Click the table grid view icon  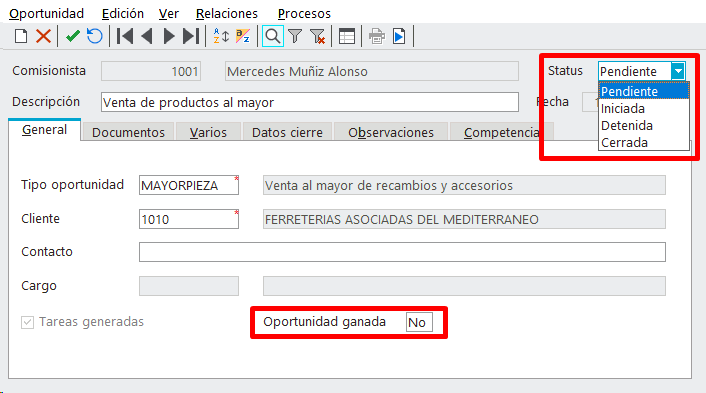pyautogui.click(x=347, y=36)
